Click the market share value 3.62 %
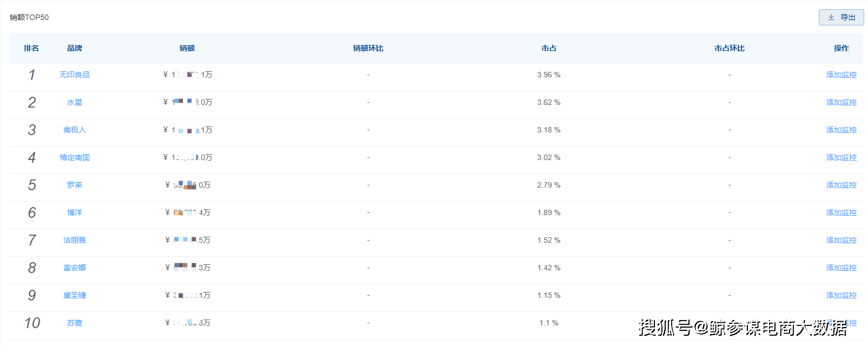The height and width of the screenshot is (346, 868). (549, 102)
